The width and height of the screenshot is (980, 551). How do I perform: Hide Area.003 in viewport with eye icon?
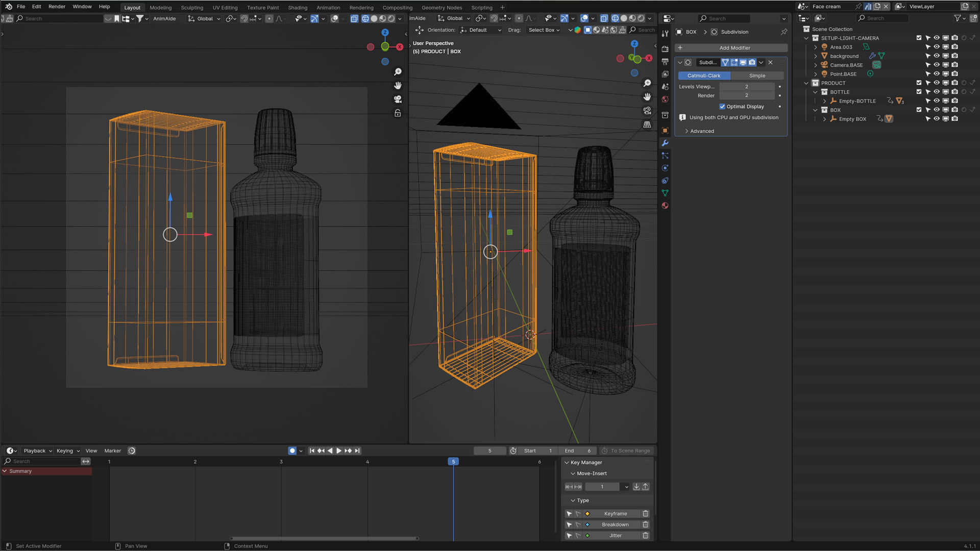937,47
